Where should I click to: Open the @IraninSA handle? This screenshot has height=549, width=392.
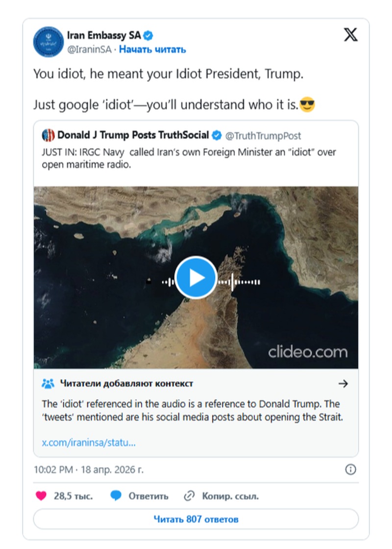[x=89, y=50]
